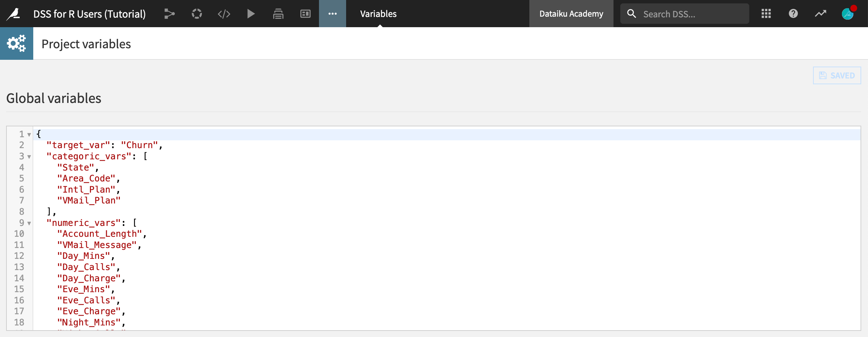
Task: Click the "Day_Calls" entry
Action: [x=86, y=267]
